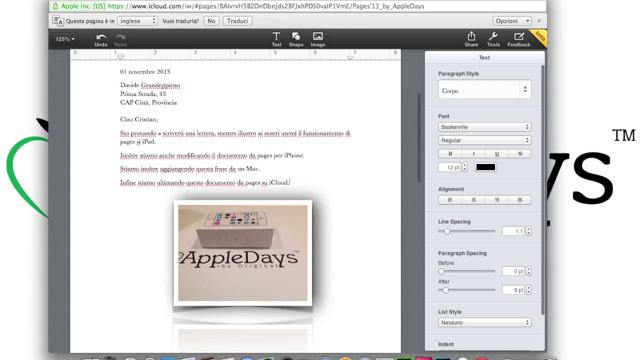This screenshot has width=640, height=360.
Task: Click the sentence ending with "per iPhone."
Action: 212,156
